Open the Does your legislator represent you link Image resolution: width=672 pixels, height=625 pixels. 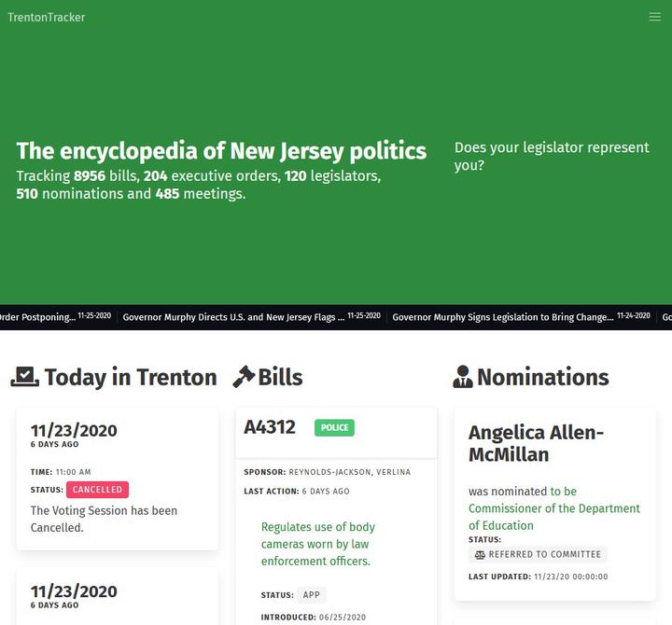(x=552, y=157)
